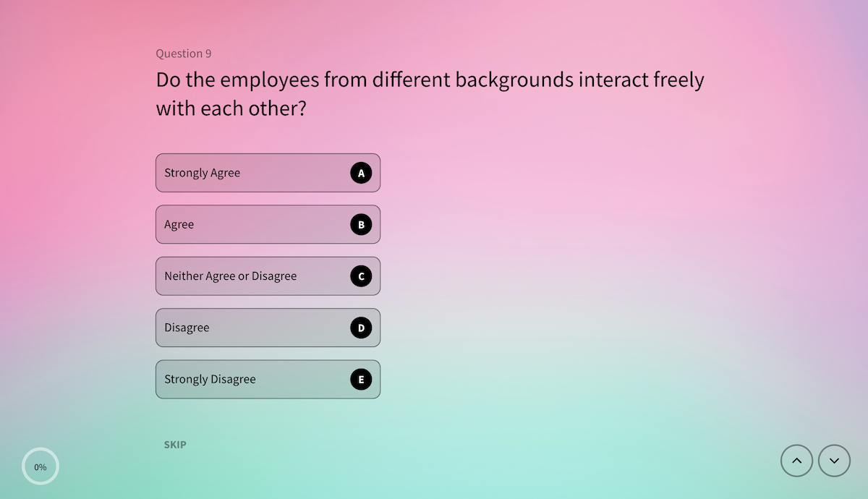Viewport: 868px width, 499px height.
Task: Choose the Neither Agree or Disagree option
Action: tap(253, 276)
